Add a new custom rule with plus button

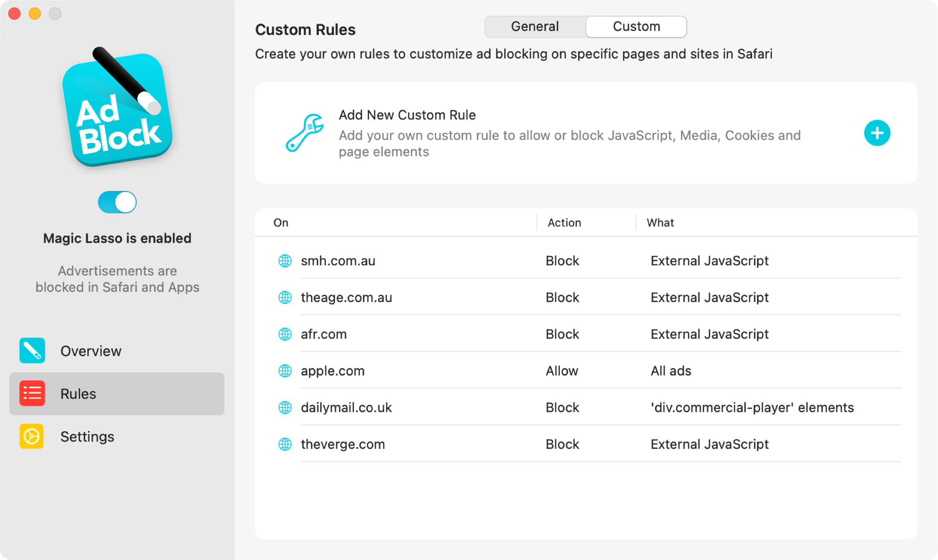tap(877, 133)
